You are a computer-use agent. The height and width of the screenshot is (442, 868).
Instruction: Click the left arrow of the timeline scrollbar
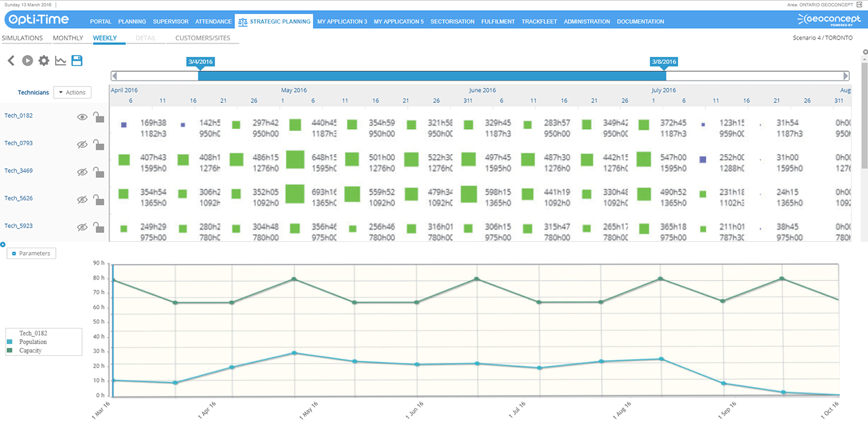pos(114,75)
